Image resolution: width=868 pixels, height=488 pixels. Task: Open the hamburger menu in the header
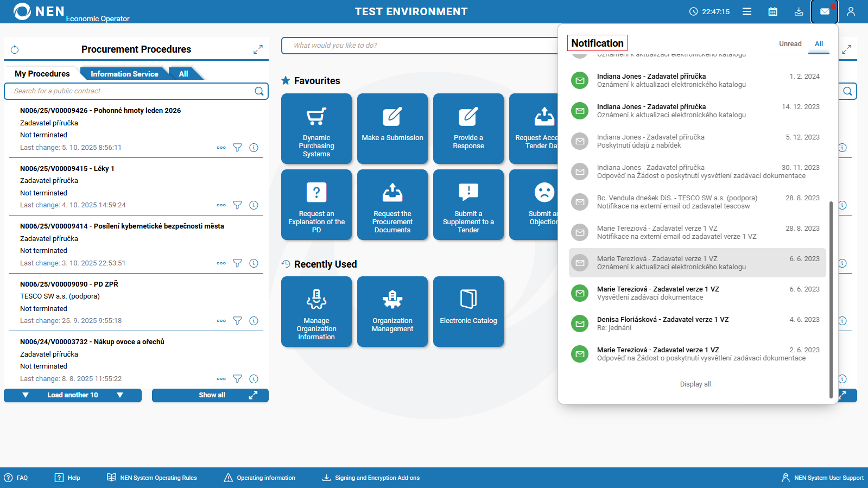[747, 11]
